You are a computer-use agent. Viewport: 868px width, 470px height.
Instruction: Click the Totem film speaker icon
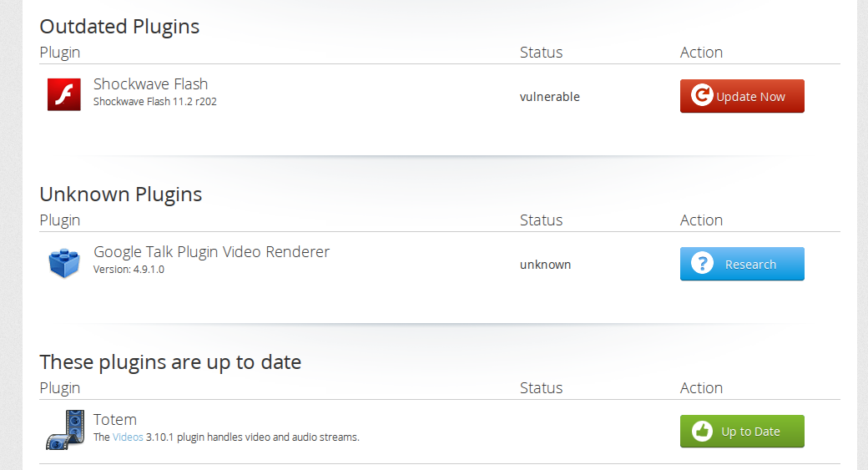coord(65,430)
